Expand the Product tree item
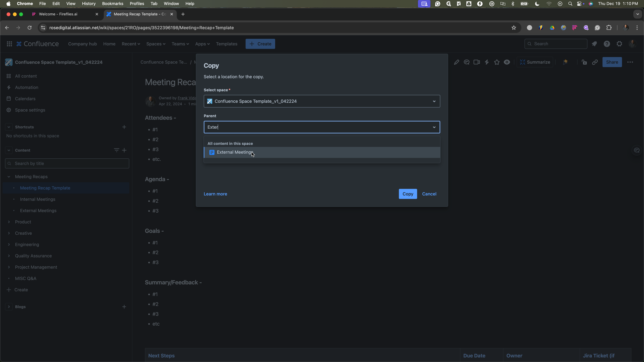Image resolution: width=644 pixels, height=362 pixels. pos(9,222)
